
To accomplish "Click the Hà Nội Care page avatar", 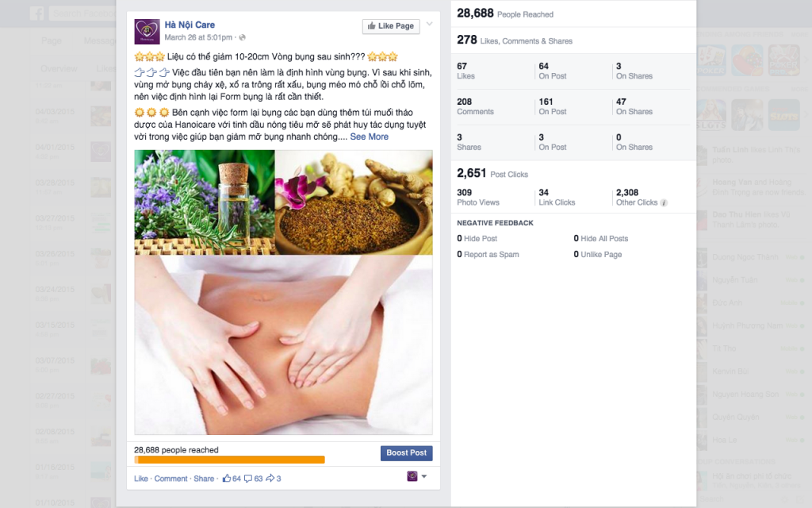I will pyautogui.click(x=147, y=32).
